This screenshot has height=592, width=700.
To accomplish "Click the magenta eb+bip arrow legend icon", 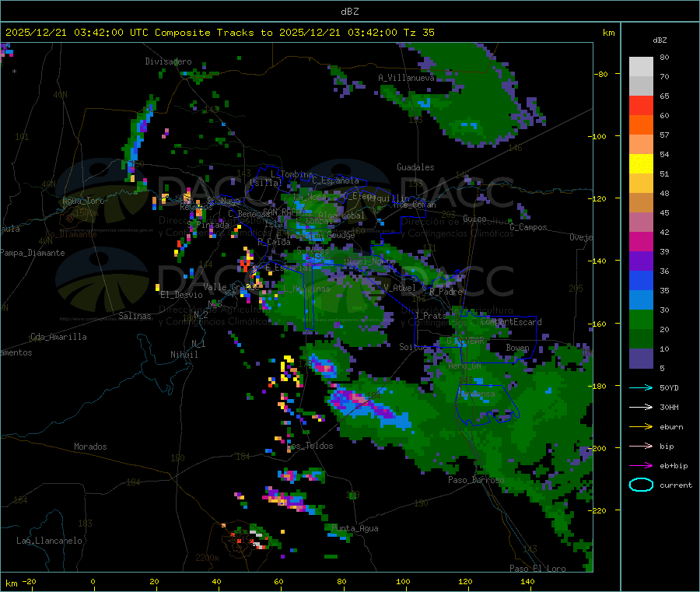I will tap(641, 465).
